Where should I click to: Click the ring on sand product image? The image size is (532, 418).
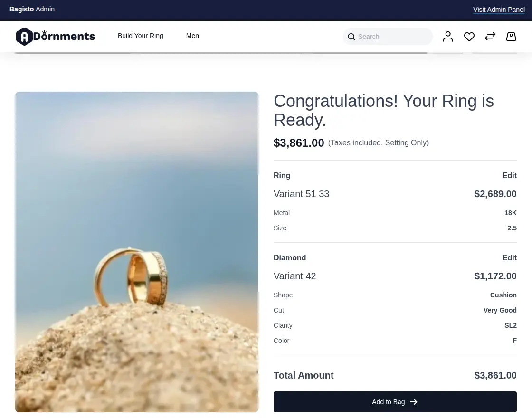coord(137,252)
